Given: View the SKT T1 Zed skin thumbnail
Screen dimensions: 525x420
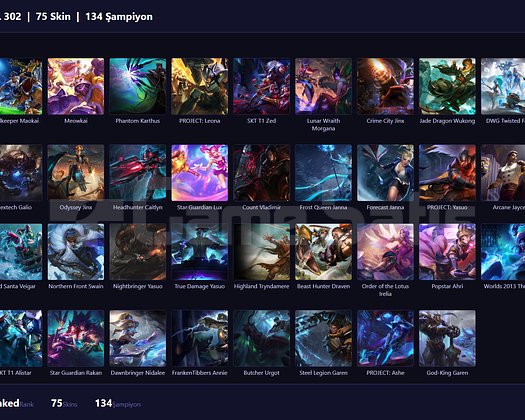Looking at the screenshot, I should tap(261, 86).
